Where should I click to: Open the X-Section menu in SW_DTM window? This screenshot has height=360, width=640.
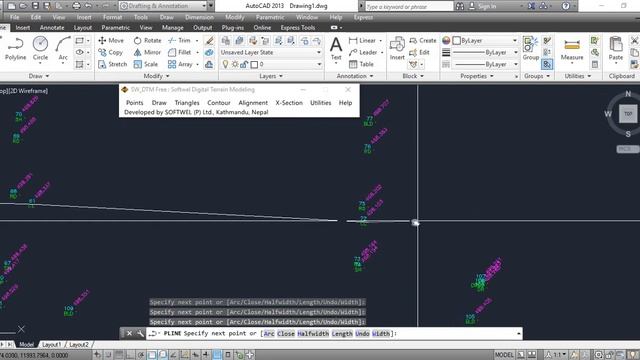289,102
